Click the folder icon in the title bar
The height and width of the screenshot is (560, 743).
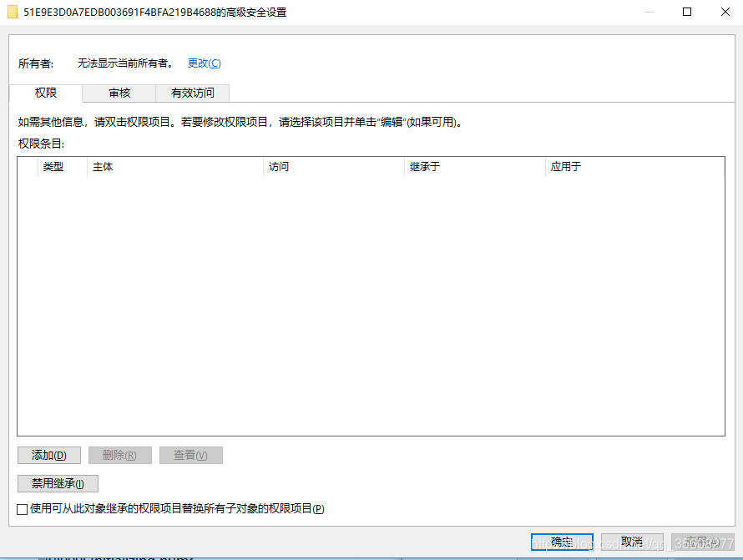pos(12,12)
